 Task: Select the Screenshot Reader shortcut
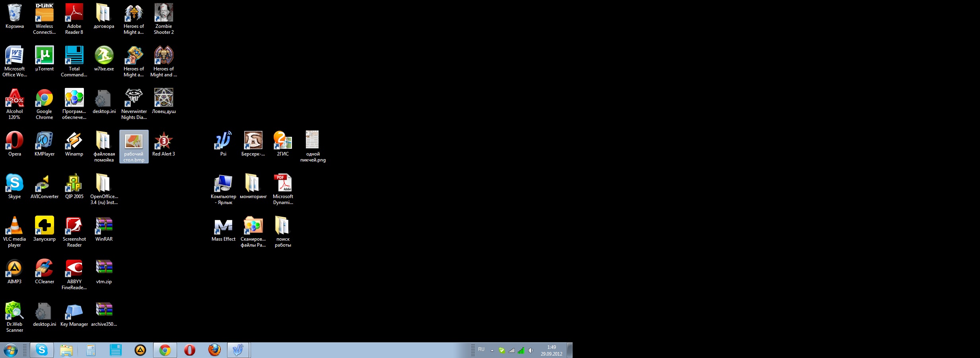74,232
